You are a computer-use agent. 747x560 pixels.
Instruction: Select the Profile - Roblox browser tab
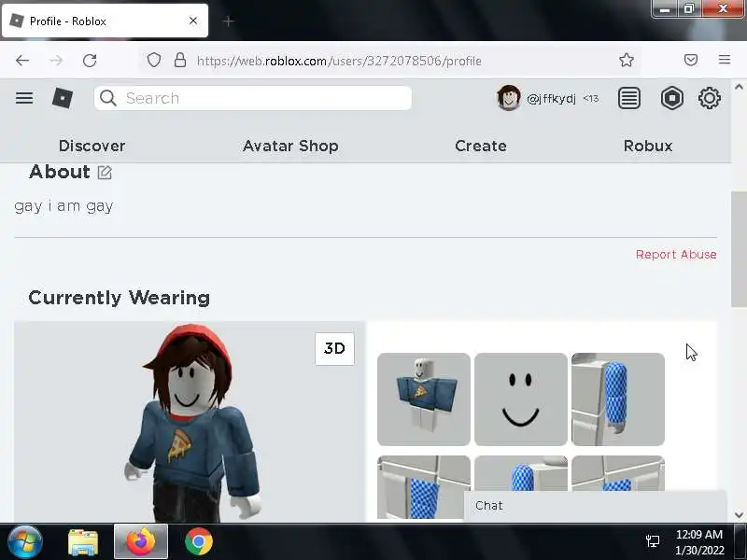[x=105, y=21]
